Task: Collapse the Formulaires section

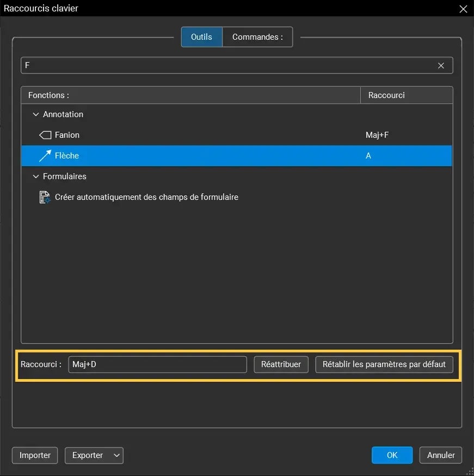Action: (x=35, y=176)
